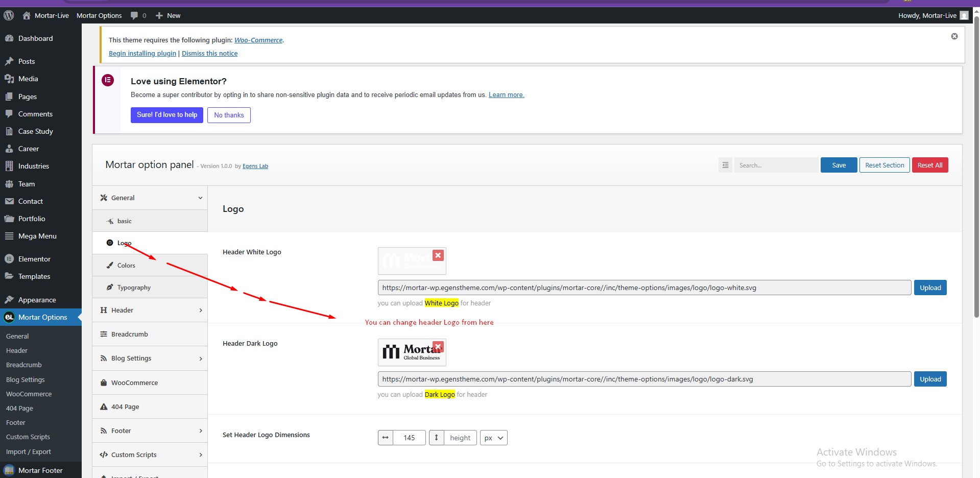Viewport: 980px width, 478px height.
Task: Click the plus New icon
Action: [x=159, y=15]
